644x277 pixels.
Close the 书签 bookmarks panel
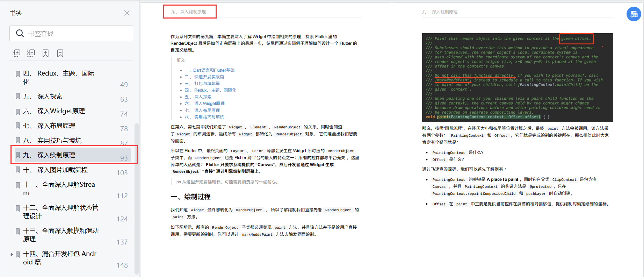[x=127, y=13]
